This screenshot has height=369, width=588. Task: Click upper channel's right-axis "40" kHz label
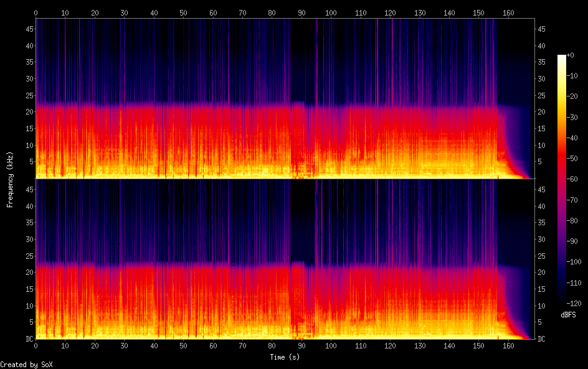(x=541, y=45)
